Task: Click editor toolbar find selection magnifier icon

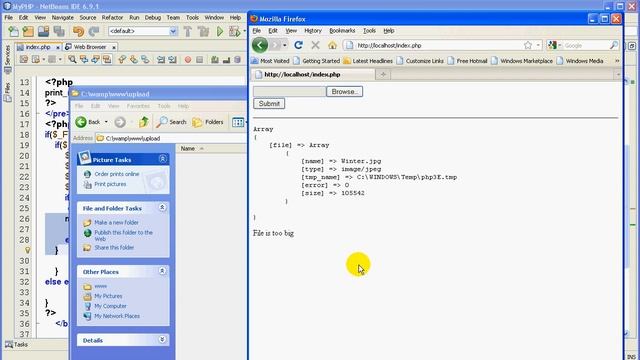Action: (72, 60)
